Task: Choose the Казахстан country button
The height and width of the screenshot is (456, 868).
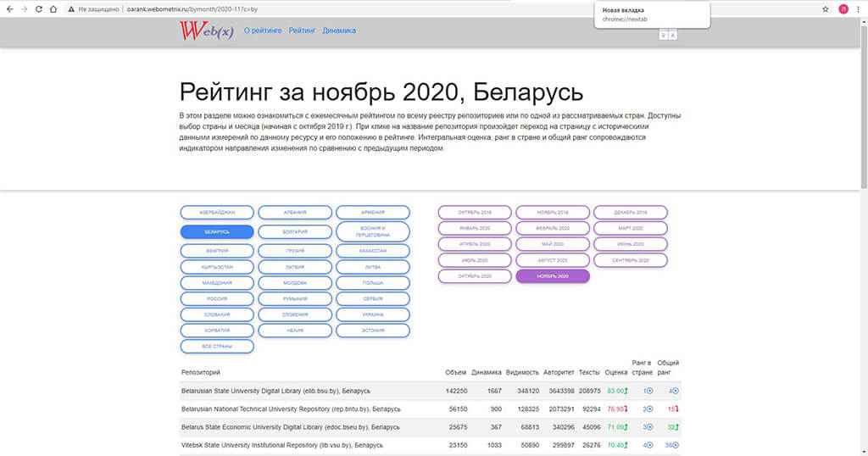Action: (373, 251)
